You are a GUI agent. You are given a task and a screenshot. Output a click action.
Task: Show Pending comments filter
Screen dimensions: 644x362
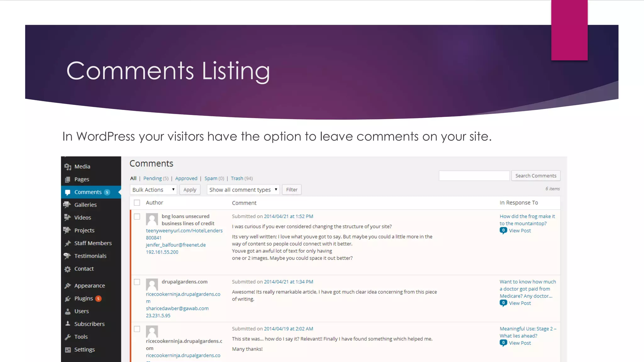[156, 178]
